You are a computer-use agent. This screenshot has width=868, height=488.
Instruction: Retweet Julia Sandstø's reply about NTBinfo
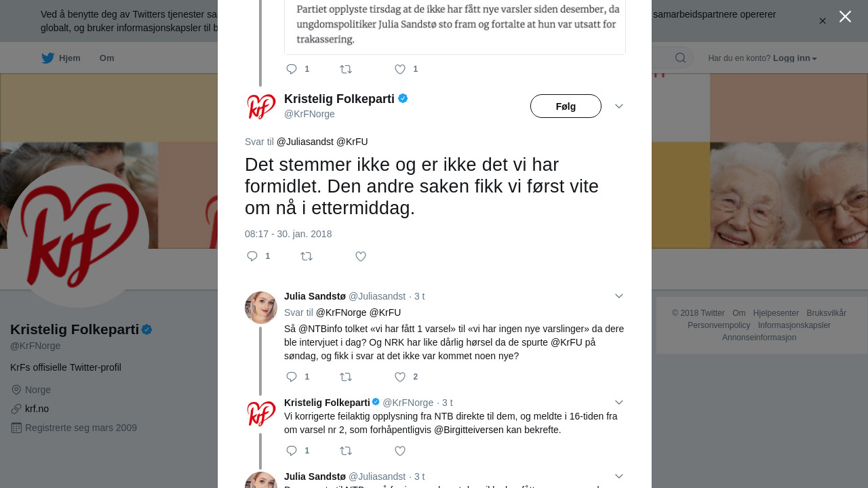[346, 377]
